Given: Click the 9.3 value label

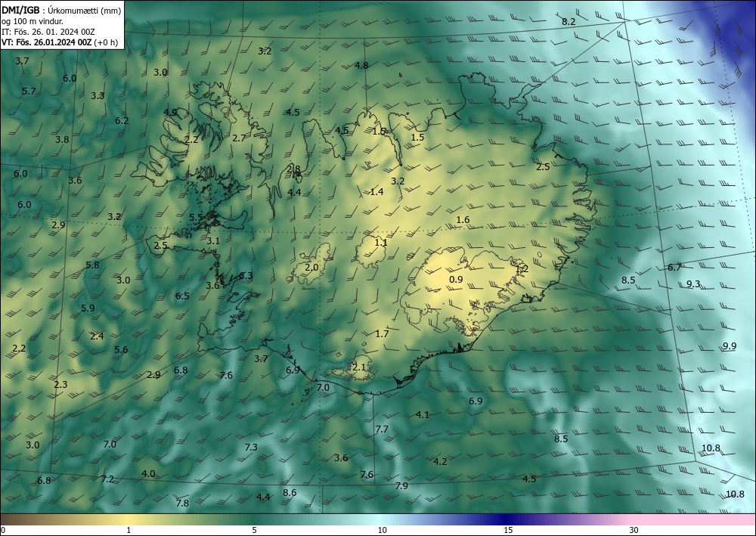Looking at the screenshot, I should click(x=693, y=284).
